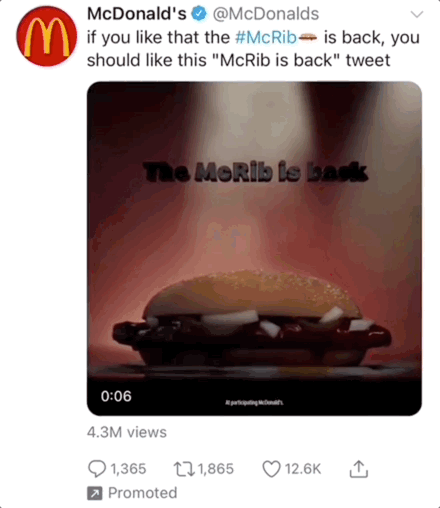Play the McRib sandwich video

click(x=254, y=248)
